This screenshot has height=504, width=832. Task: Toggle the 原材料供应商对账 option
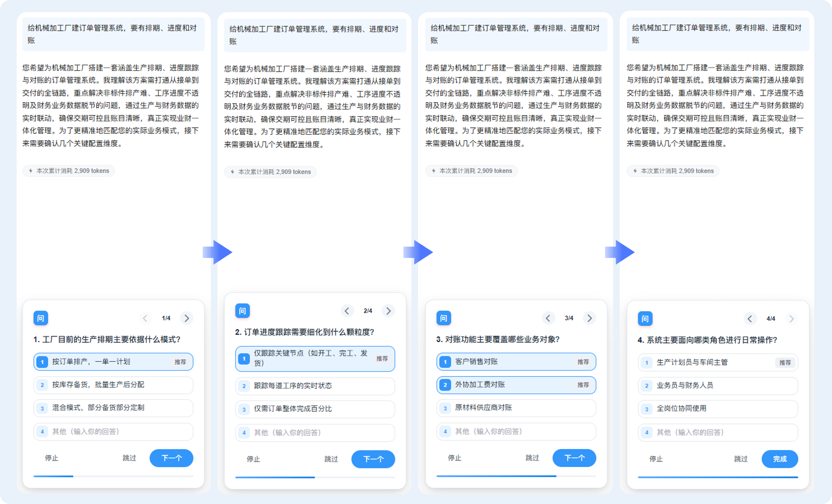coord(516,408)
